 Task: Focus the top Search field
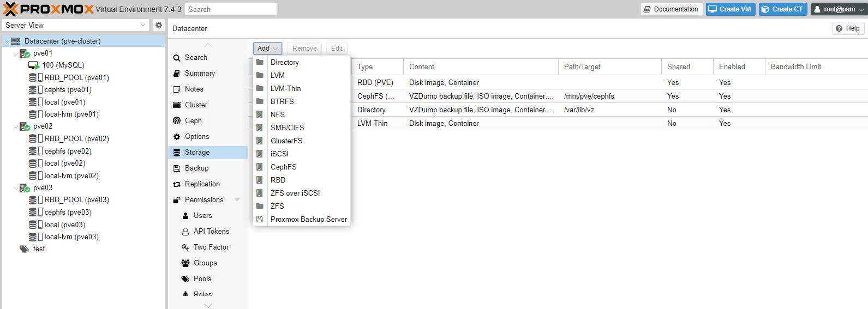pyautogui.click(x=230, y=9)
